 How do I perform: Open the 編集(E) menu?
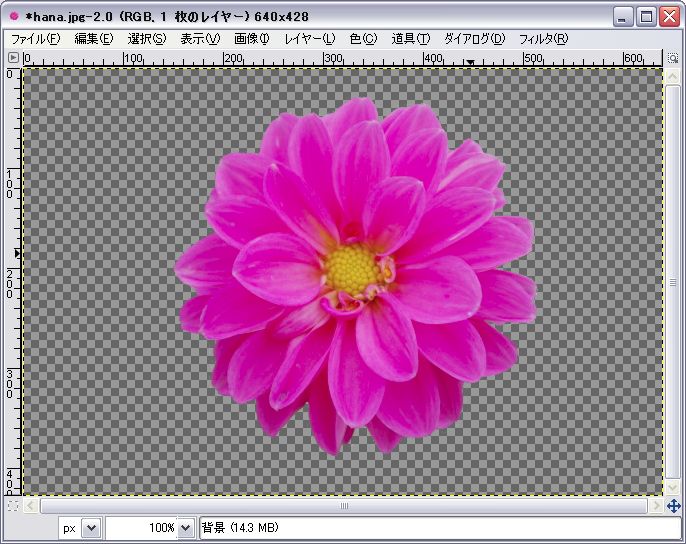pyautogui.click(x=94, y=39)
